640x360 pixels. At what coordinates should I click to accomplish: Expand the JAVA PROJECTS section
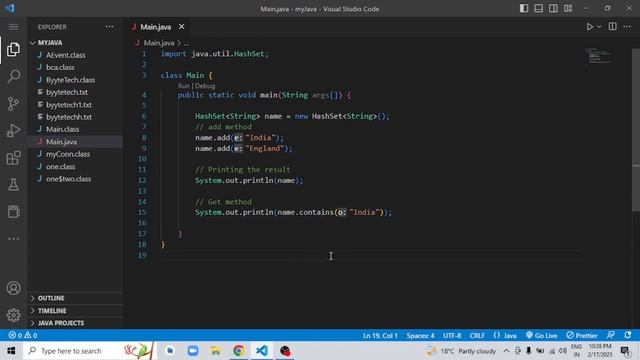(x=75, y=323)
